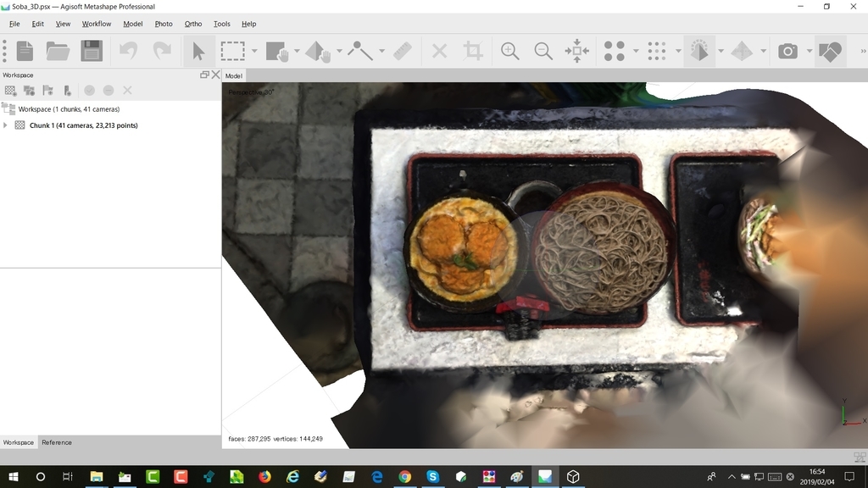This screenshot has height=488, width=868.
Task: Select the Move region tool
Action: pyautogui.click(x=277, y=51)
